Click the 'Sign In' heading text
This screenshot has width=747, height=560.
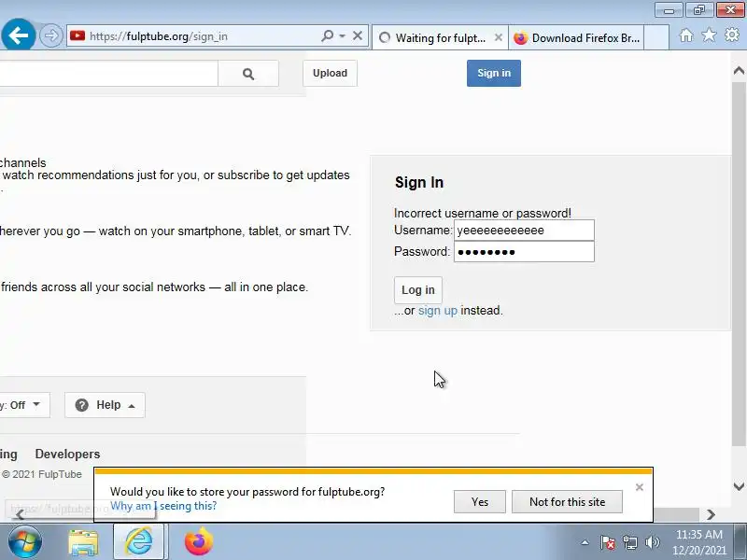click(x=418, y=182)
